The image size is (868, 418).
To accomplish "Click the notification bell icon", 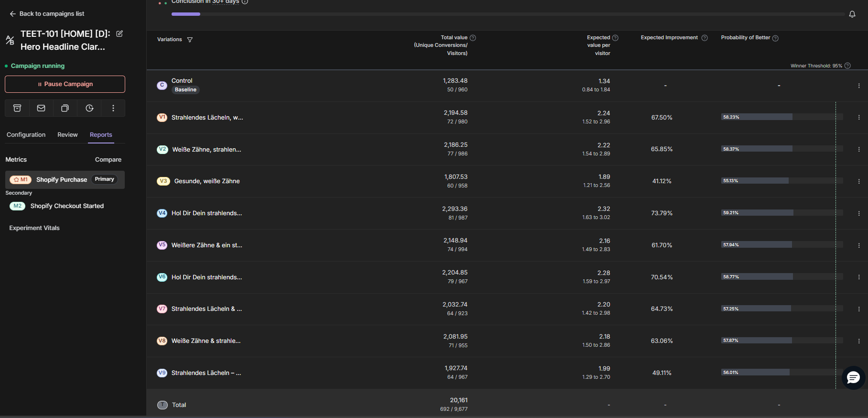I will (x=852, y=14).
